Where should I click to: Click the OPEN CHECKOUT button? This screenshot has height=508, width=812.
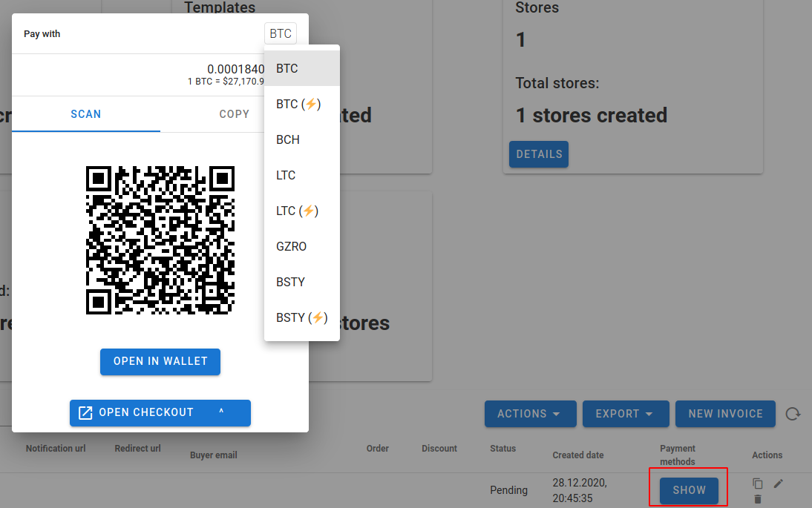pyautogui.click(x=160, y=413)
